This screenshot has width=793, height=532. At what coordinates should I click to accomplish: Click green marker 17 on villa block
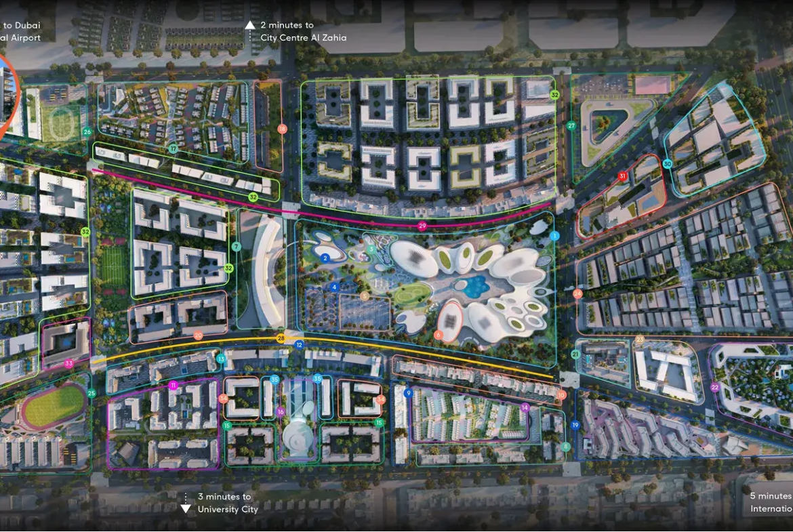(173, 148)
